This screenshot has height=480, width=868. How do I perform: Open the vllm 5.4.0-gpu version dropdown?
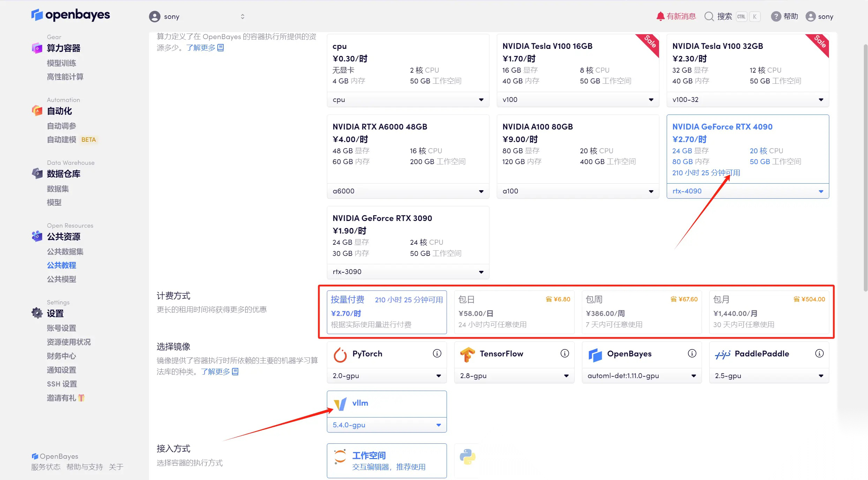click(387, 425)
